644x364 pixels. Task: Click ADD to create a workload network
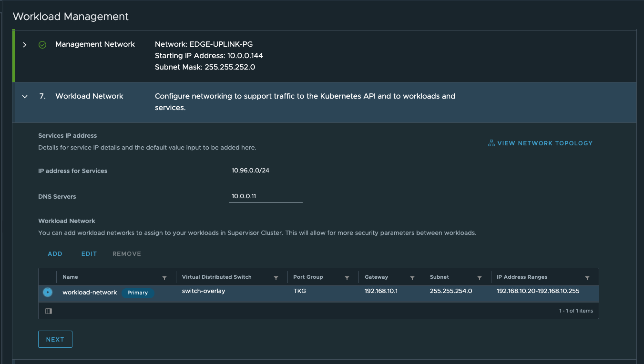(x=55, y=254)
